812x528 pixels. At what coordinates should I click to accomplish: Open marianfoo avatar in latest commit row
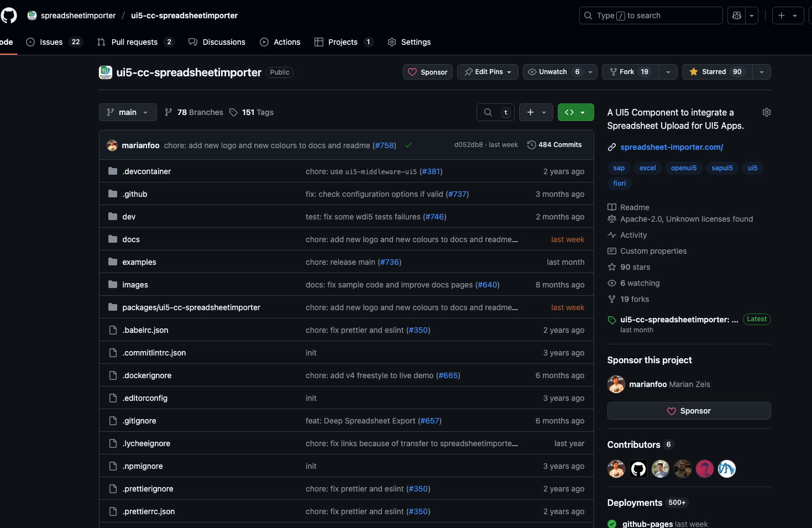pyautogui.click(x=112, y=145)
